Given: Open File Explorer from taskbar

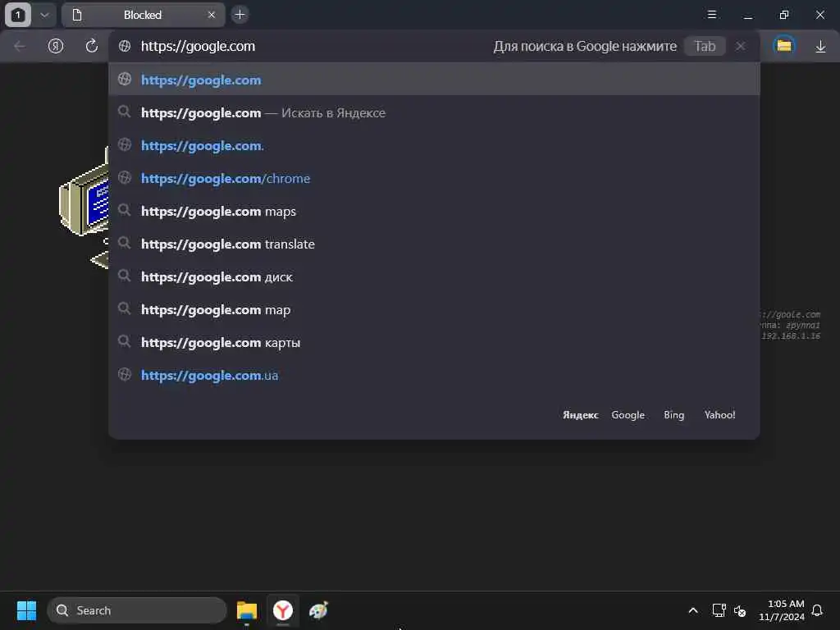Looking at the screenshot, I should (x=247, y=610).
